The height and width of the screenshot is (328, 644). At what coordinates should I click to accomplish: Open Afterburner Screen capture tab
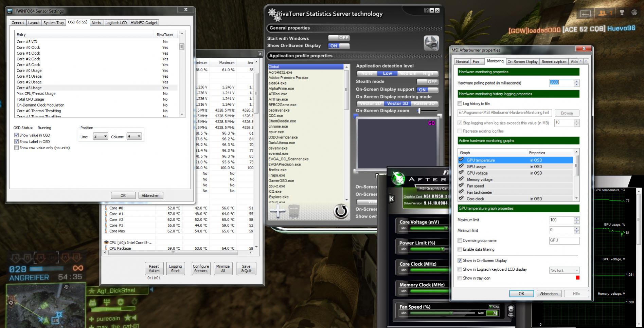tap(554, 62)
